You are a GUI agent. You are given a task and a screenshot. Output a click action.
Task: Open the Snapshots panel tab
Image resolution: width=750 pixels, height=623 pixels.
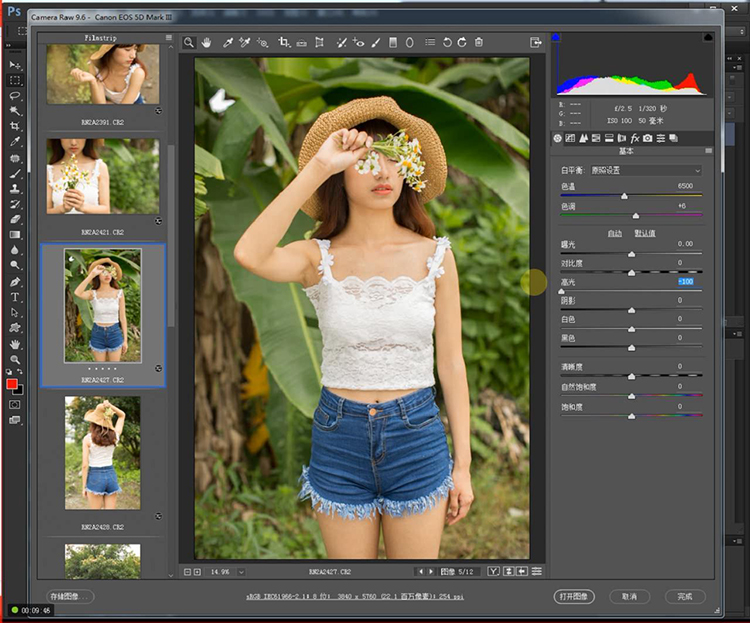coord(673,138)
